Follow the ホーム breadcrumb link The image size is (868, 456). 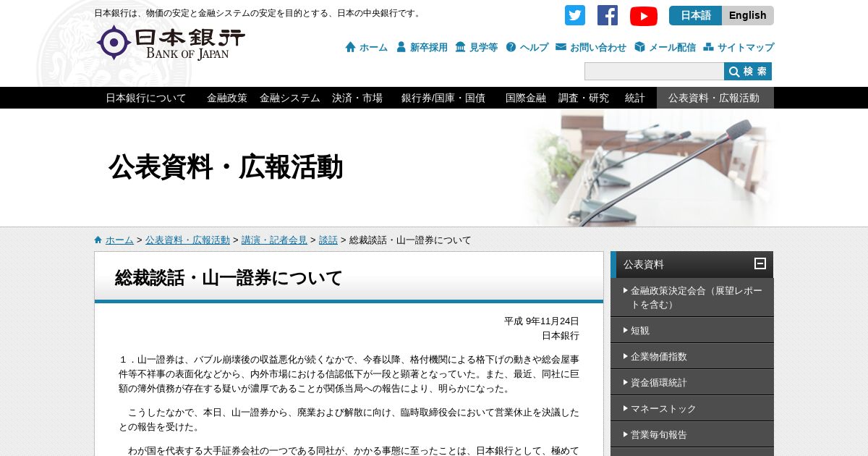pos(119,240)
